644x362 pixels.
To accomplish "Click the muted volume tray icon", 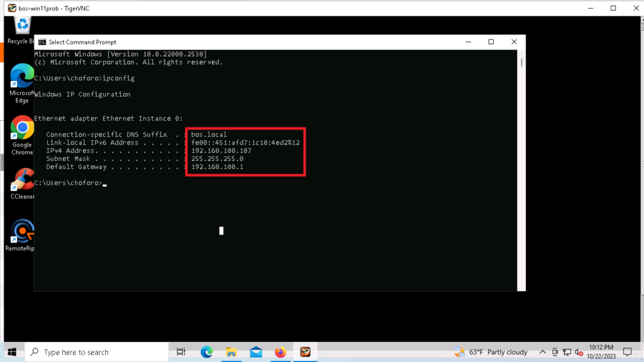I will [579, 352].
